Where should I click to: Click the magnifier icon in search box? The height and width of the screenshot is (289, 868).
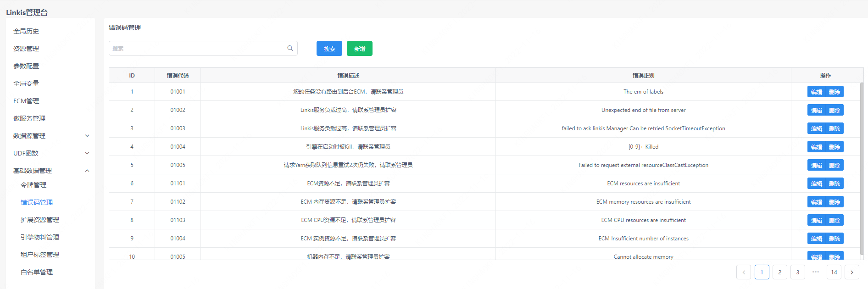(290, 48)
